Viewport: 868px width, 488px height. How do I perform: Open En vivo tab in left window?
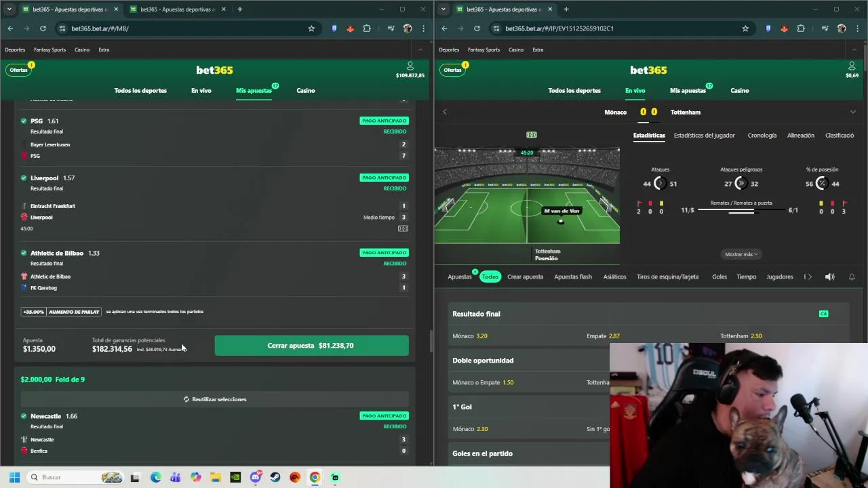[201, 91]
